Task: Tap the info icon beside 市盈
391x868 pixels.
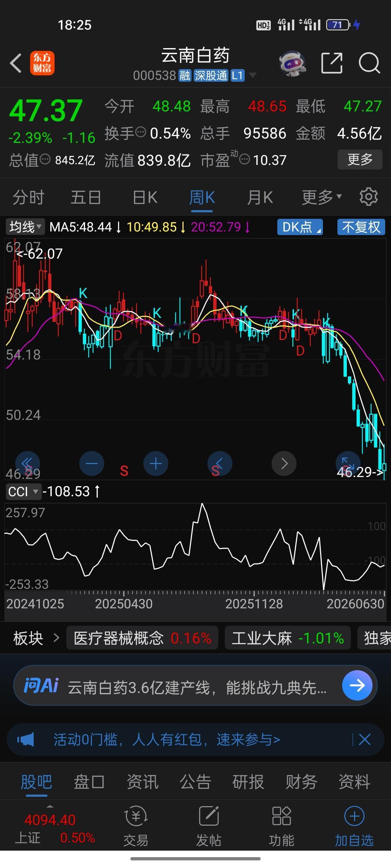Action: pos(245,159)
